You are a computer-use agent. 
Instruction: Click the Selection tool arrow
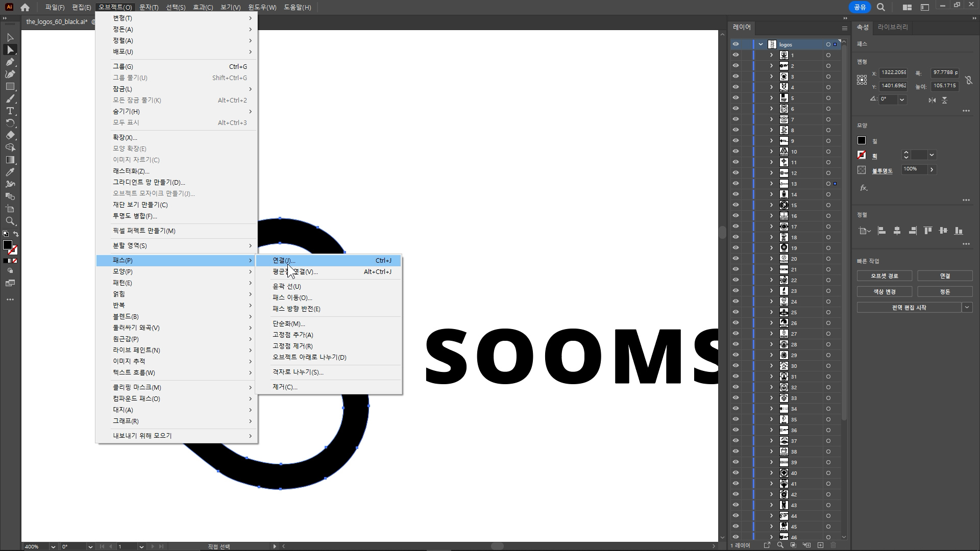[x=10, y=37]
